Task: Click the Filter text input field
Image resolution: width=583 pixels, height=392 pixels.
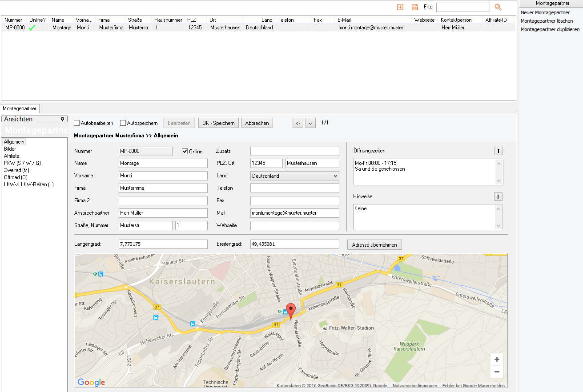Action: click(462, 7)
